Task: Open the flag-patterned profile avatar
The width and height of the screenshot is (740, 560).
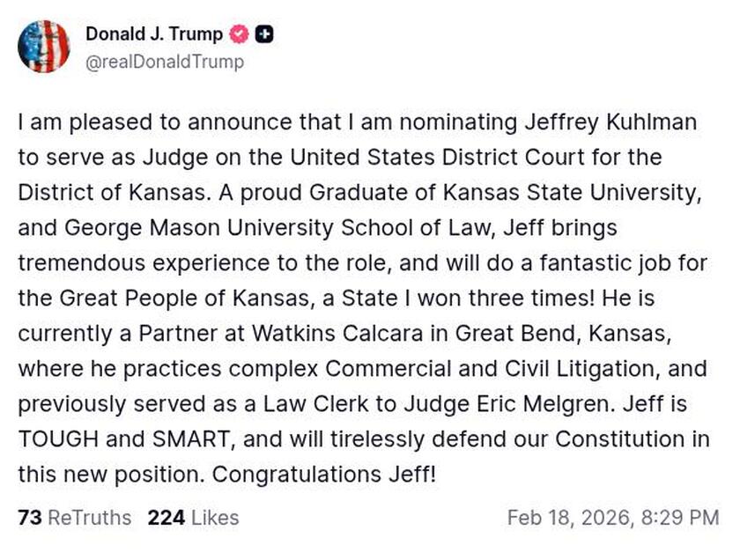Action: tap(43, 47)
